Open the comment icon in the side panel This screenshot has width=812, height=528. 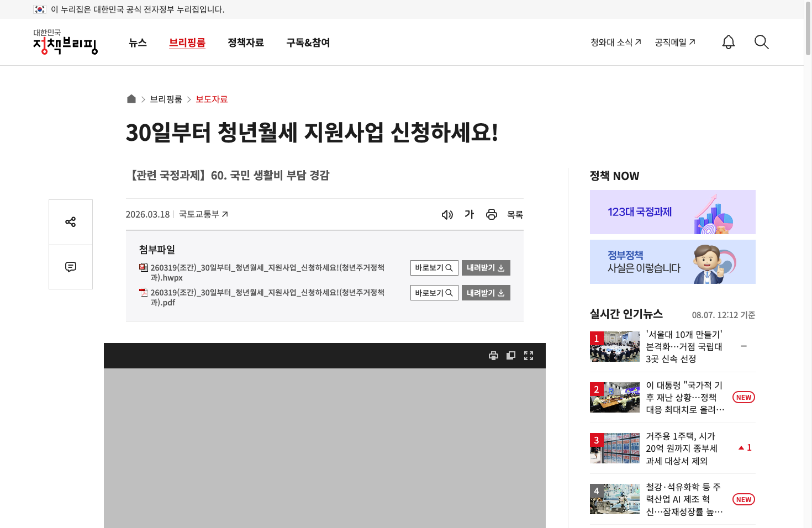click(71, 267)
